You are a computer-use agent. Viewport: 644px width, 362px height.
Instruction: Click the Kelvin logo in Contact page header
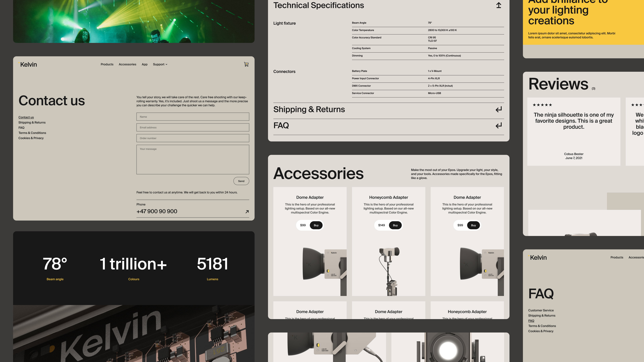28,65
